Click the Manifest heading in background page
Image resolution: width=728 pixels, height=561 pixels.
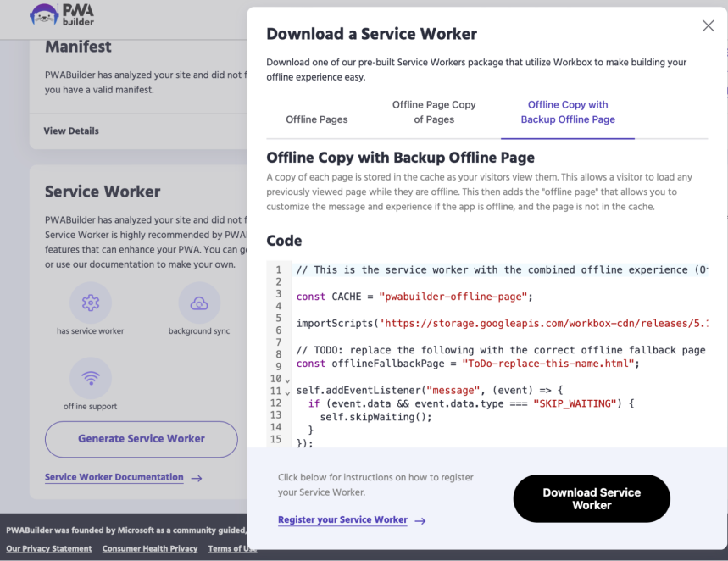tap(78, 47)
